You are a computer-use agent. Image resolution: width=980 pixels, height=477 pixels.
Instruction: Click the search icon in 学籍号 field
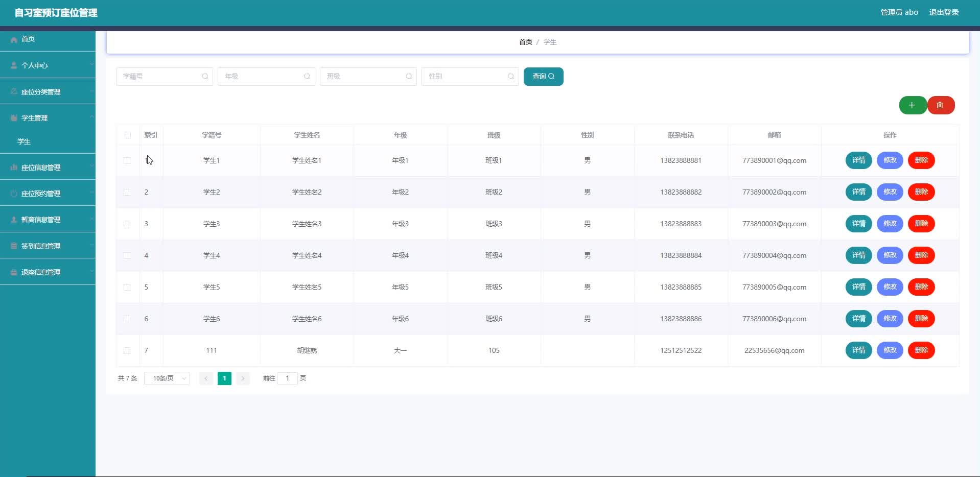click(205, 77)
